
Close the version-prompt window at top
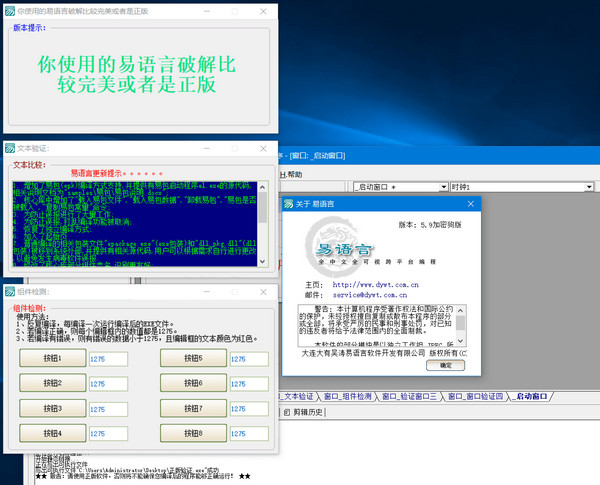coord(263,11)
